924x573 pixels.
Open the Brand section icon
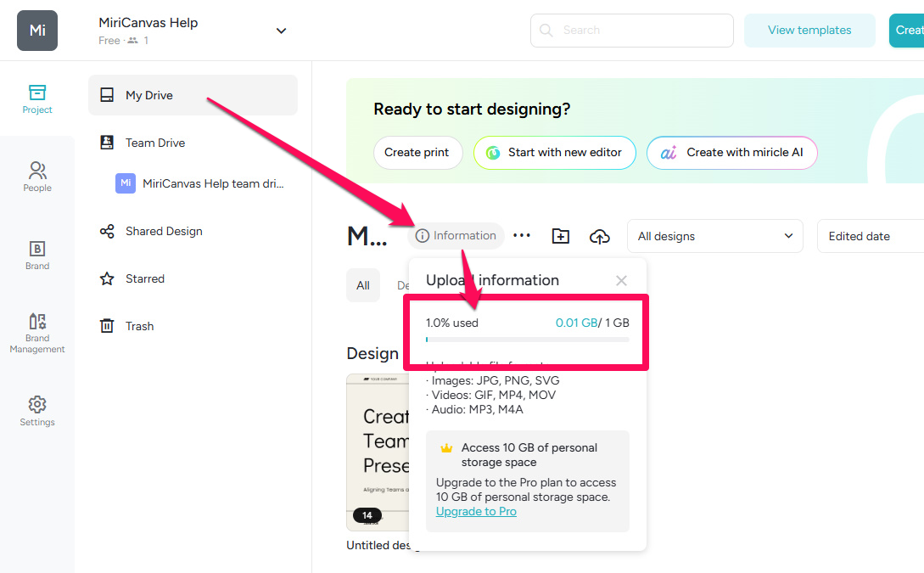[x=37, y=255]
